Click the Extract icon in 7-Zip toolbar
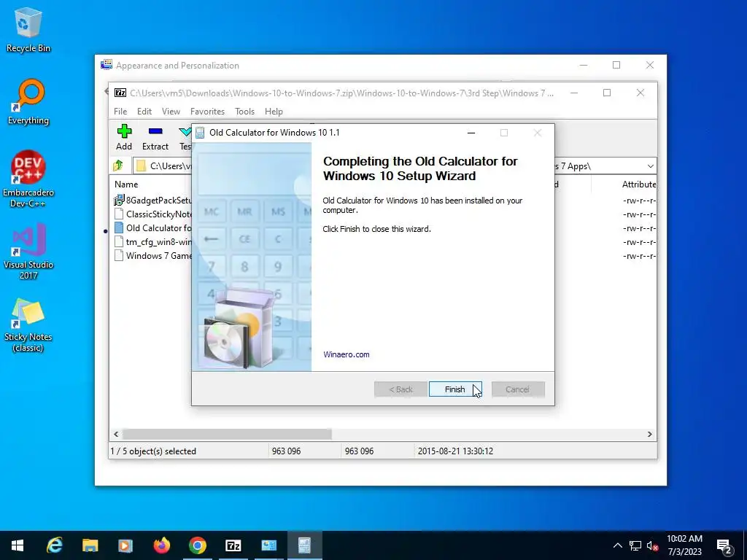Viewport: 747px width, 560px height. (155, 138)
